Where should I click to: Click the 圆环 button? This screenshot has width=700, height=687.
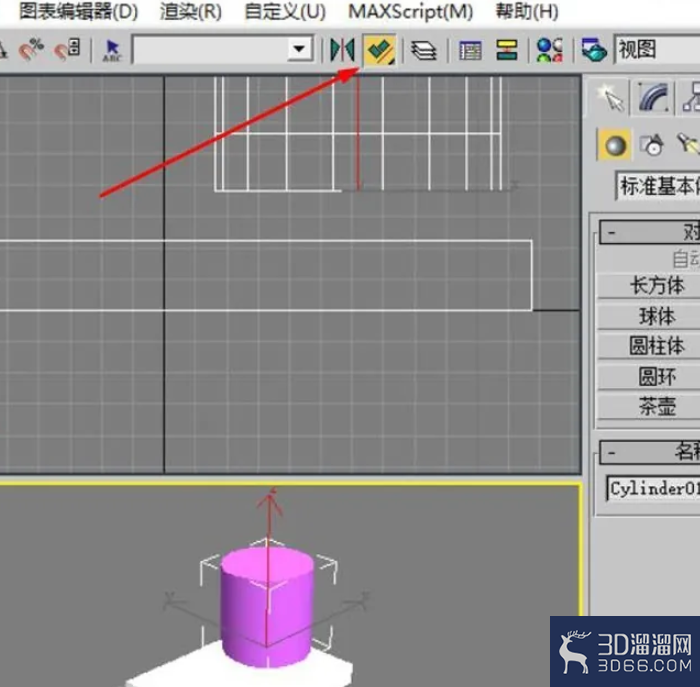[x=649, y=377]
